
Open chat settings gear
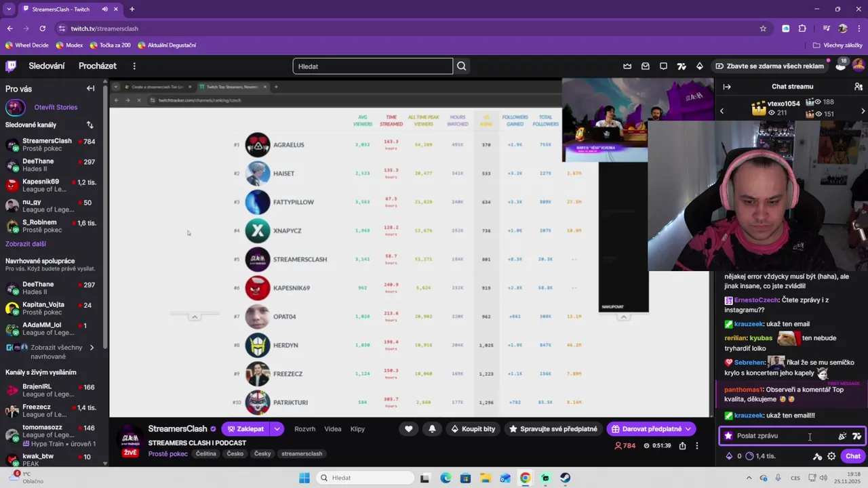pos(831,456)
